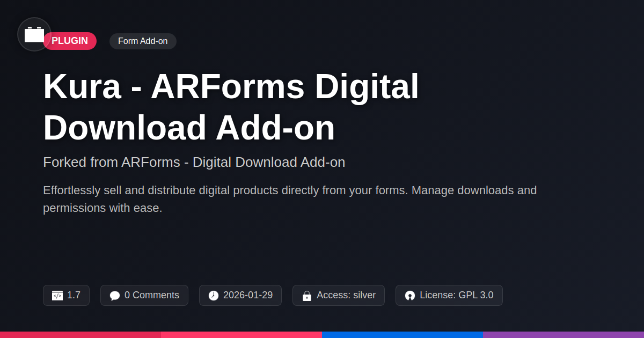Viewport: 644px width, 338px height.
Task: Click the version 1.7 text
Action: pos(74,295)
